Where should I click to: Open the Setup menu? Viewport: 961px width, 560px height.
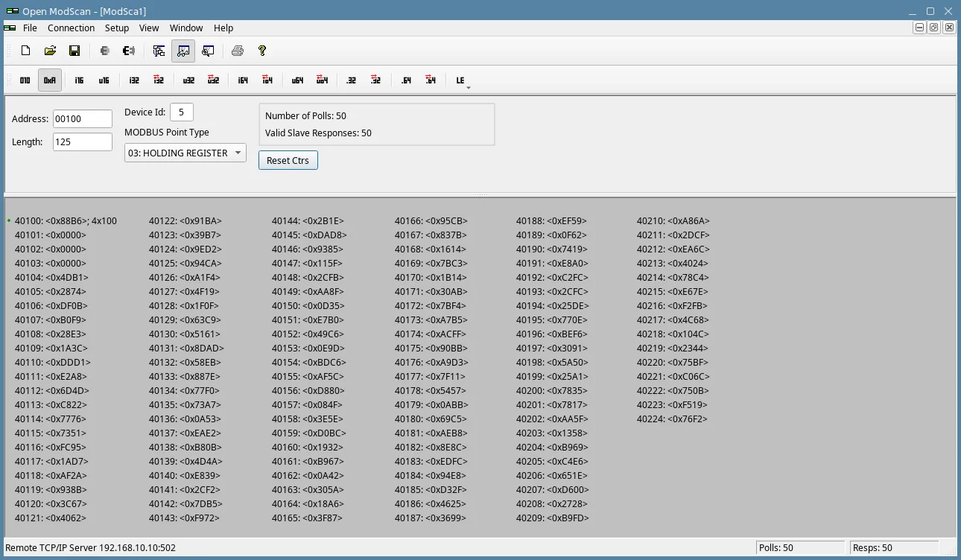tap(117, 28)
